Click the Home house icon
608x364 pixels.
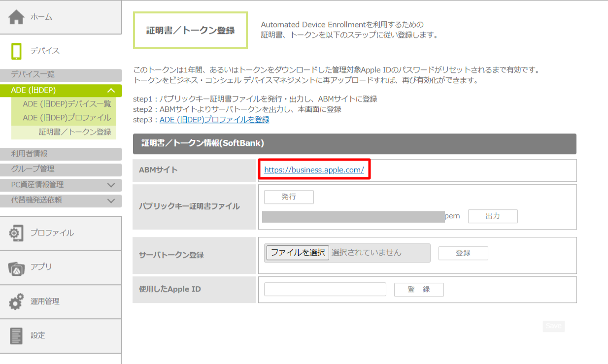click(x=16, y=17)
